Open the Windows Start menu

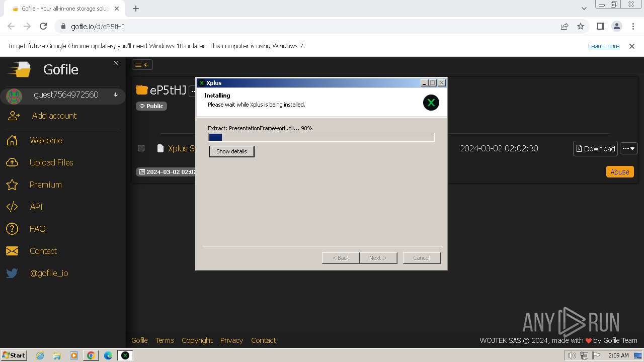pyautogui.click(x=14, y=355)
